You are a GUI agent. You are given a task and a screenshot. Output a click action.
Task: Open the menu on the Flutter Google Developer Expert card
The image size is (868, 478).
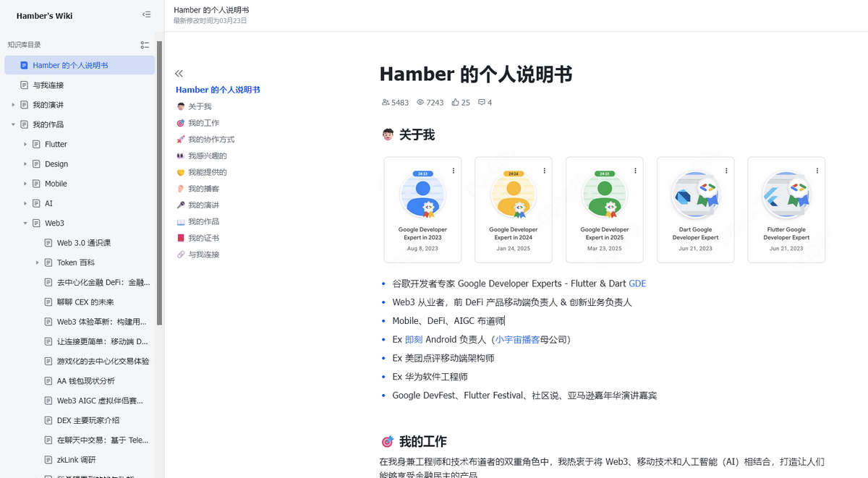[x=818, y=171]
